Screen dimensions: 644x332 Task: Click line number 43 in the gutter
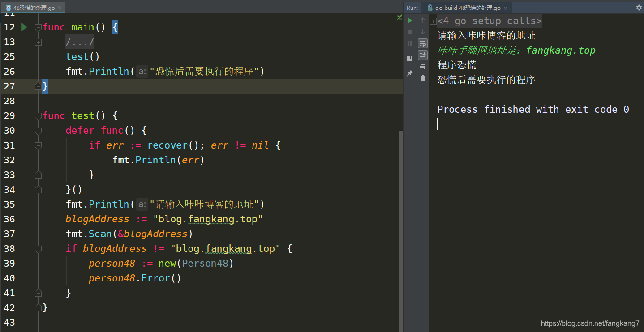click(9, 323)
